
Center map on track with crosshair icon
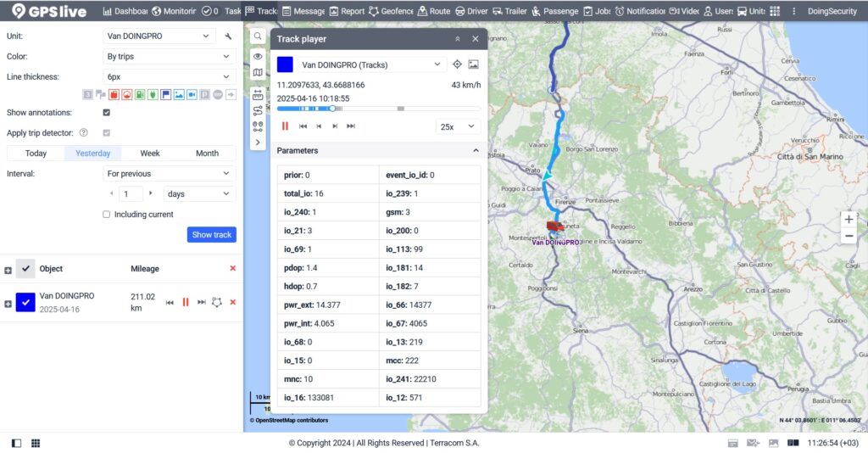click(x=457, y=64)
